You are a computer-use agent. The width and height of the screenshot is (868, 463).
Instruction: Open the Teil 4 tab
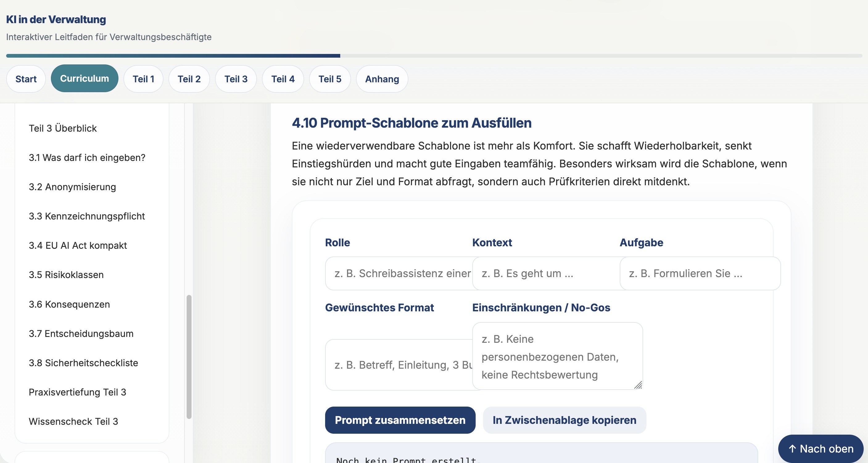283,79
